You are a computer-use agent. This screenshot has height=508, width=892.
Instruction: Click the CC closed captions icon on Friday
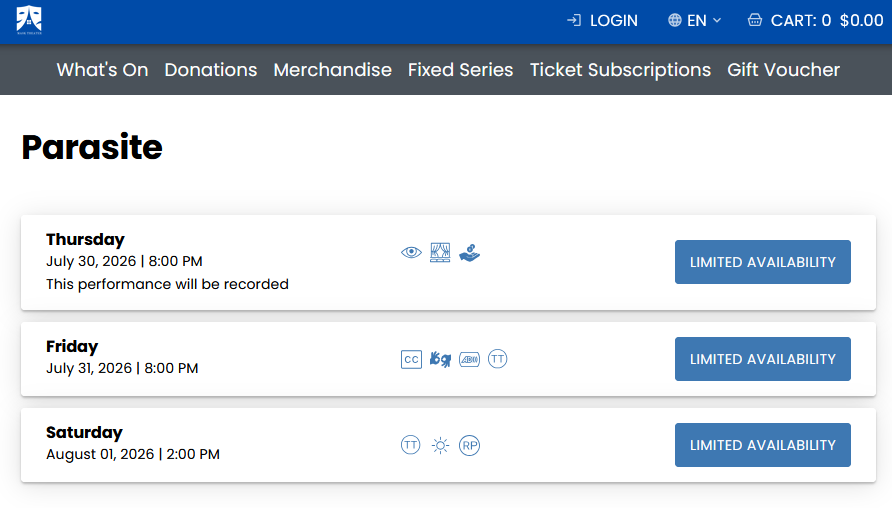coord(411,360)
